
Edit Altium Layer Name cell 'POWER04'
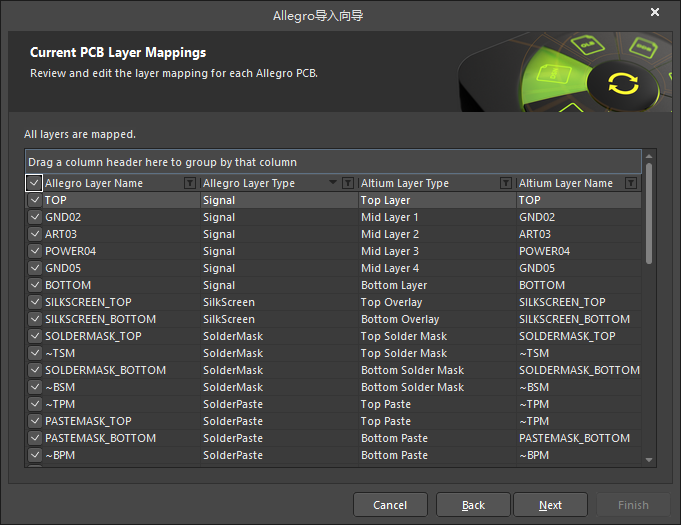579,251
